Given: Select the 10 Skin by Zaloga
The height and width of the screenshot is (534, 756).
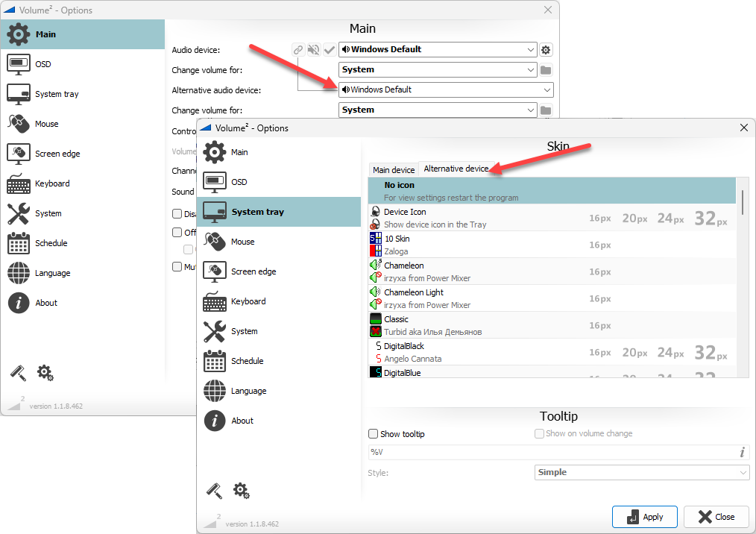Looking at the screenshot, I should (552, 245).
